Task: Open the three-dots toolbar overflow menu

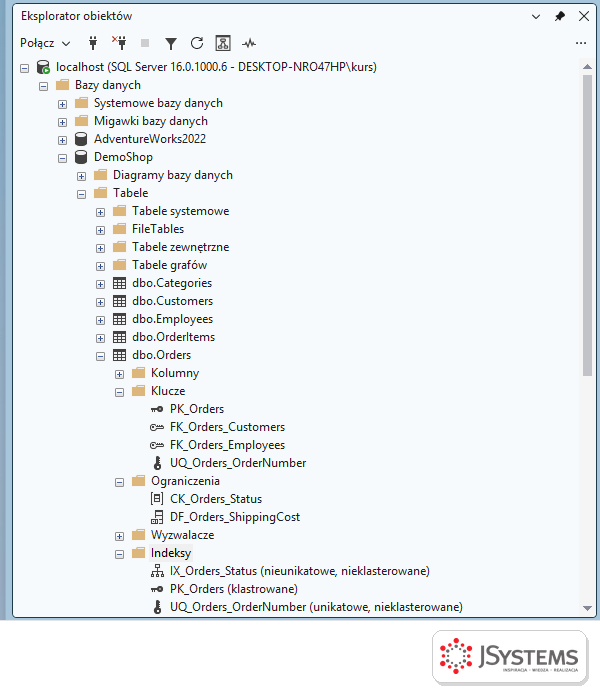Action: (581, 43)
